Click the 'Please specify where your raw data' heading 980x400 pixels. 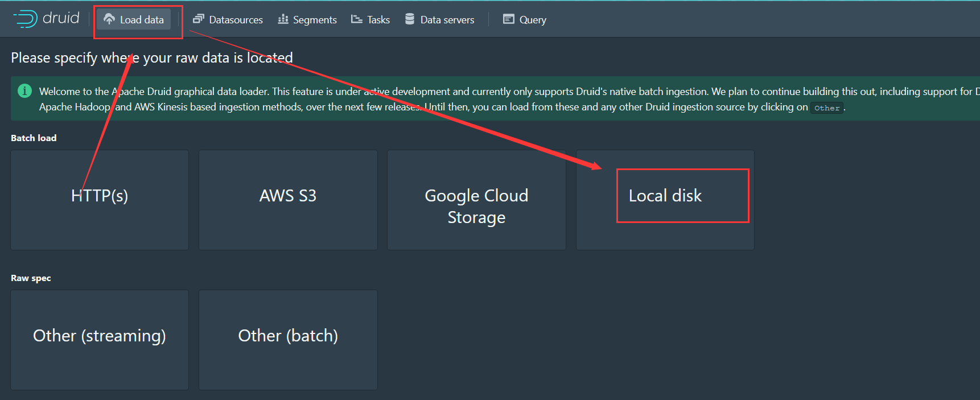coord(152,57)
